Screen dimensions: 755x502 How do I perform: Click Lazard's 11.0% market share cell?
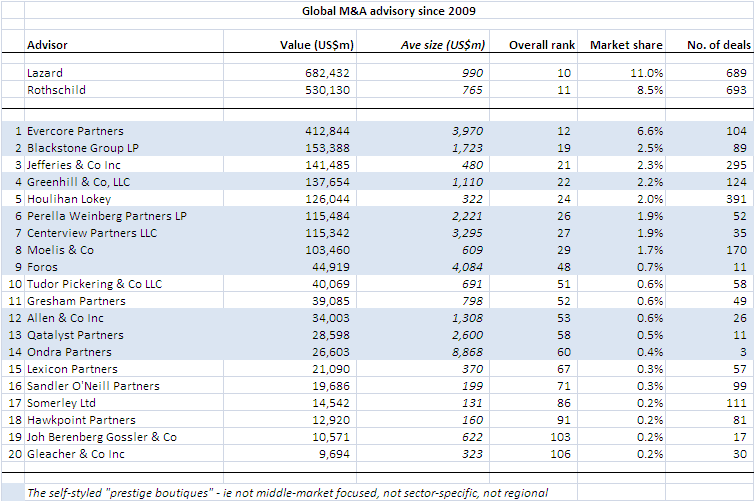[x=645, y=74]
